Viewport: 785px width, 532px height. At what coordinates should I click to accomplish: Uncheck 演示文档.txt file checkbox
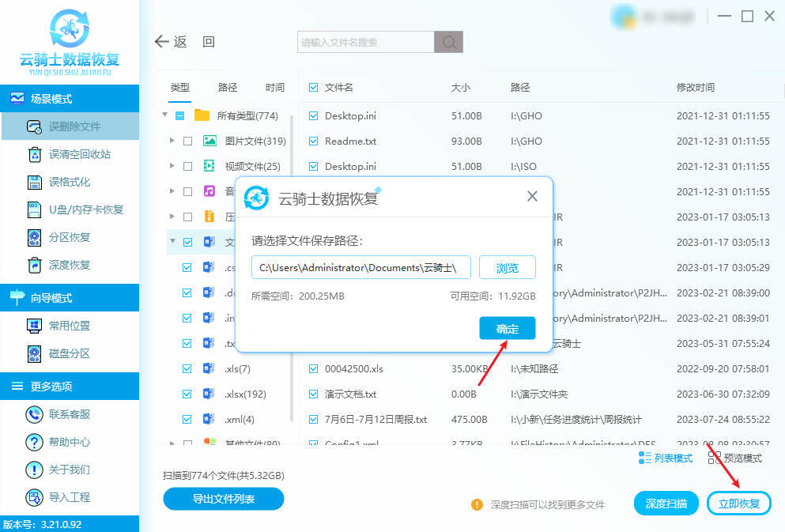click(313, 394)
